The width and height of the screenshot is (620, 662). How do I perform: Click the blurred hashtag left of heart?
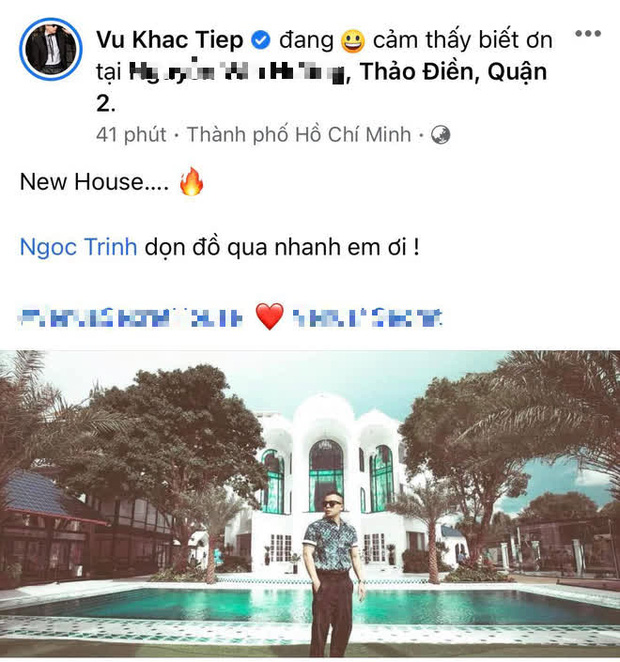click(132, 317)
